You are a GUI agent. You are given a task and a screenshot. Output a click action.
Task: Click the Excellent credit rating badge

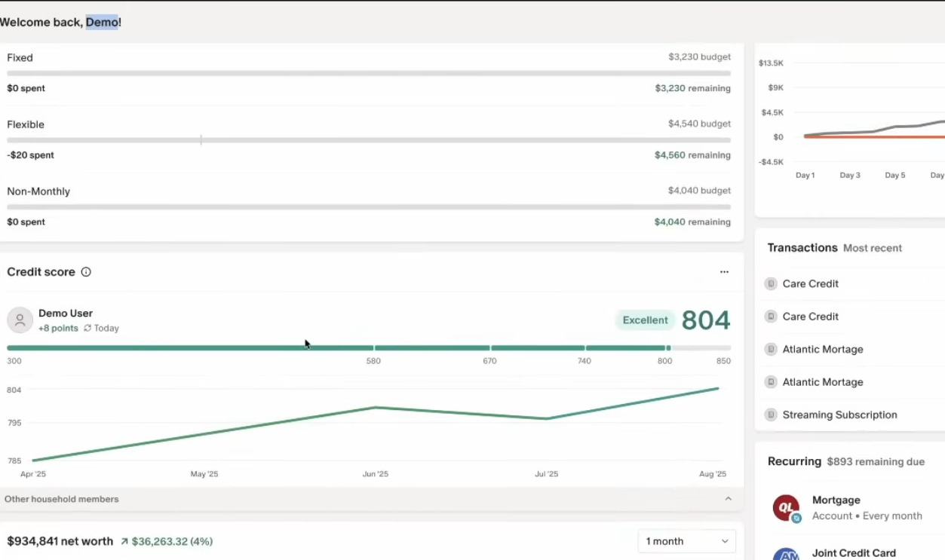[645, 320]
